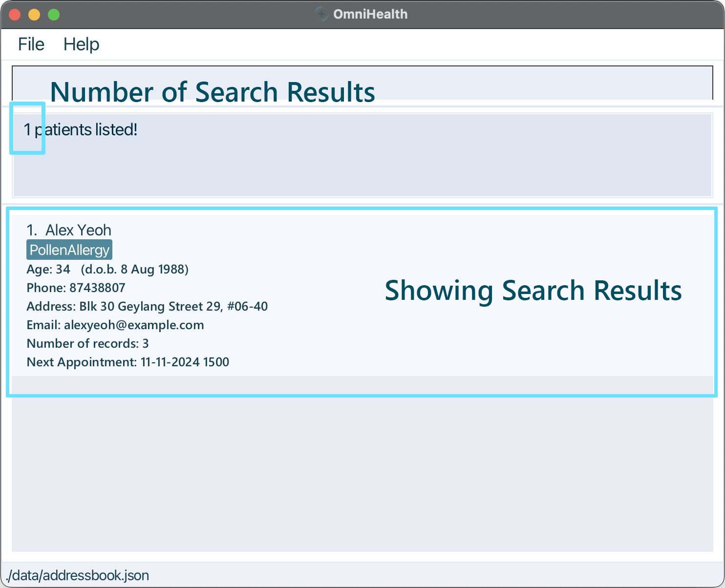725x588 pixels.
Task: Click the ./data/addressbook.json status bar path
Action: pos(77,575)
